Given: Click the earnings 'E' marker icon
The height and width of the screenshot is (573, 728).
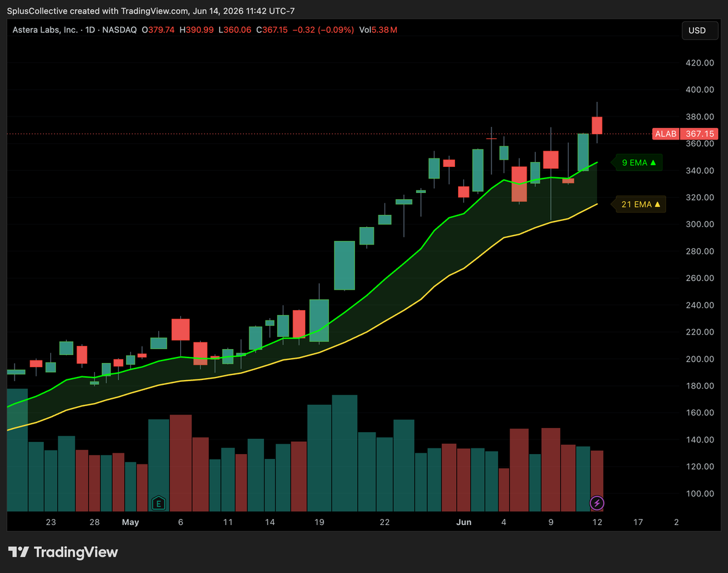Looking at the screenshot, I should click(x=158, y=503).
